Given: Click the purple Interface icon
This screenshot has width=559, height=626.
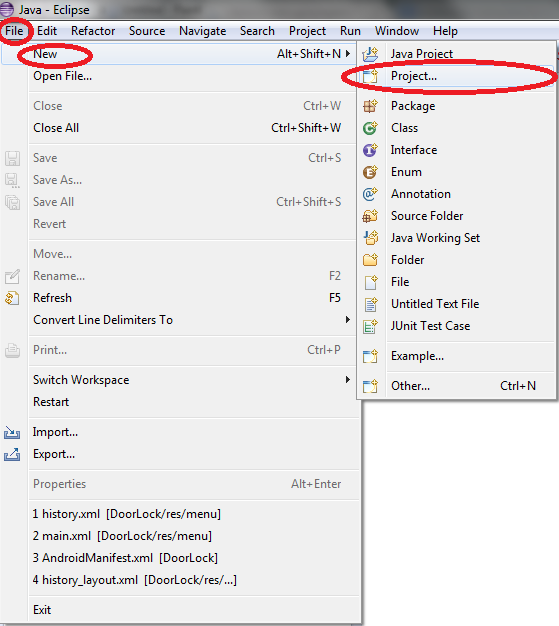Looking at the screenshot, I should [370, 150].
